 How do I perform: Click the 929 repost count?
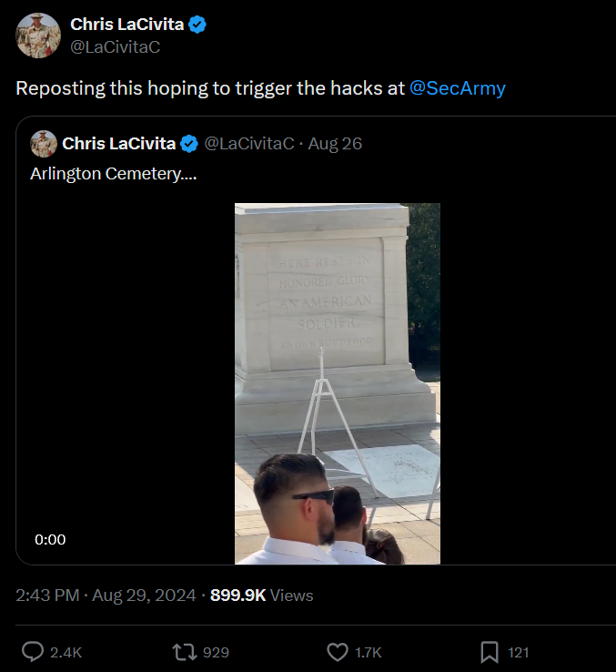coord(217,652)
